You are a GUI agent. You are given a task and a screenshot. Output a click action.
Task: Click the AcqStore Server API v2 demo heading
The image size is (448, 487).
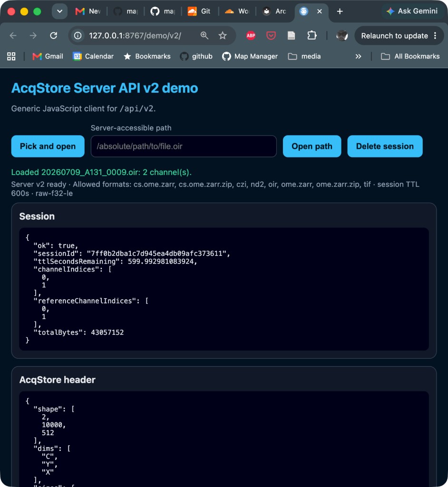pyautogui.click(x=105, y=88)
